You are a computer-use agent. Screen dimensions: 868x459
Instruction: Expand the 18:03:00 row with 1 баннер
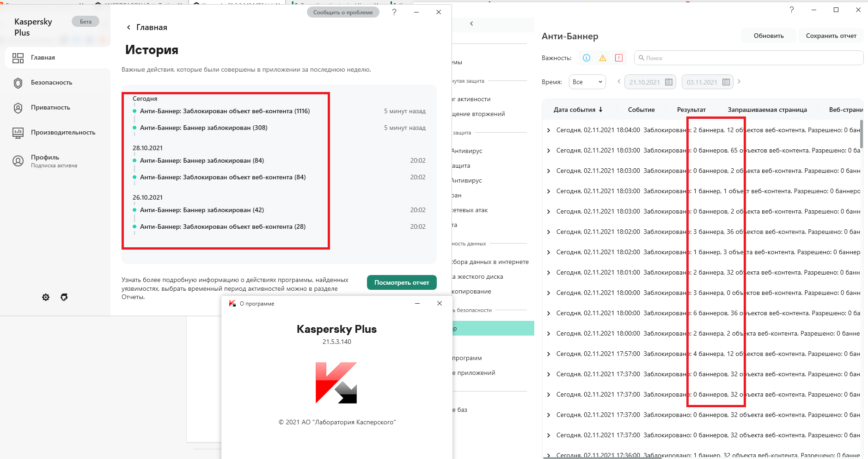549,191
